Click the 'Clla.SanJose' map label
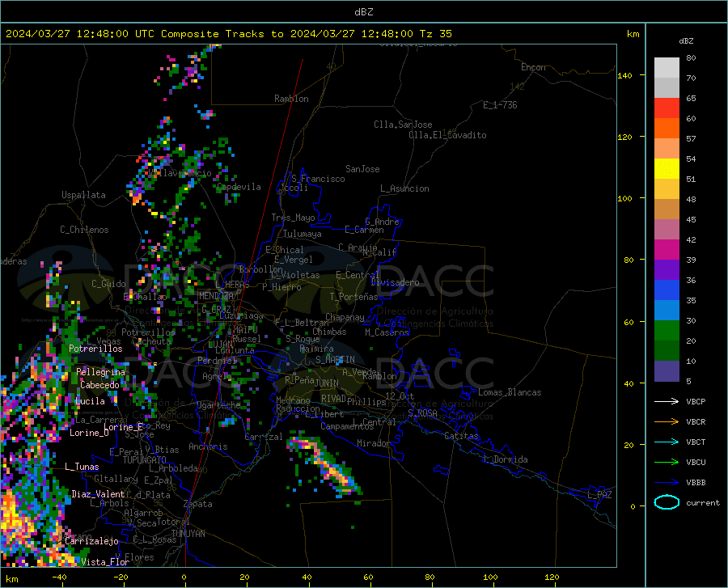The image size is (728, 588). click(x=403, y=125)
